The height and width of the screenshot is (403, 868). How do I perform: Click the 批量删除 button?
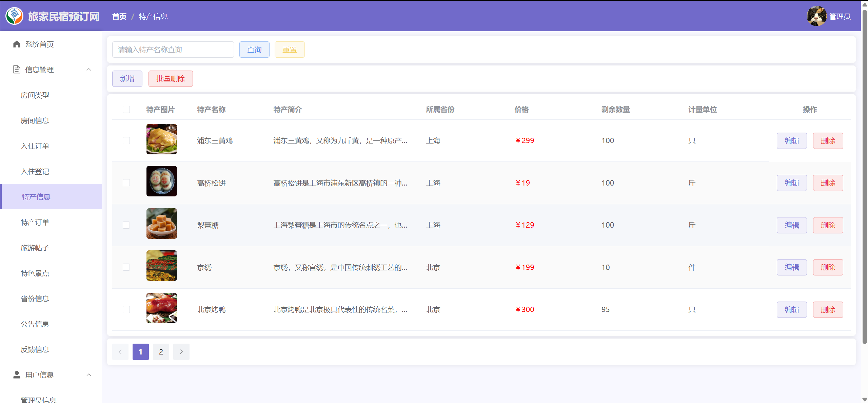(171, 79)
